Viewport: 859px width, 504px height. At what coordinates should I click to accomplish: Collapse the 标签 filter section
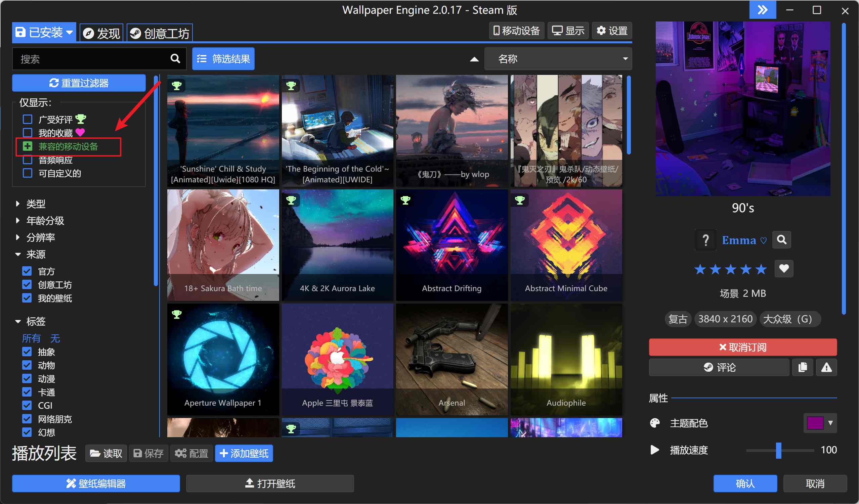(31, 321)
